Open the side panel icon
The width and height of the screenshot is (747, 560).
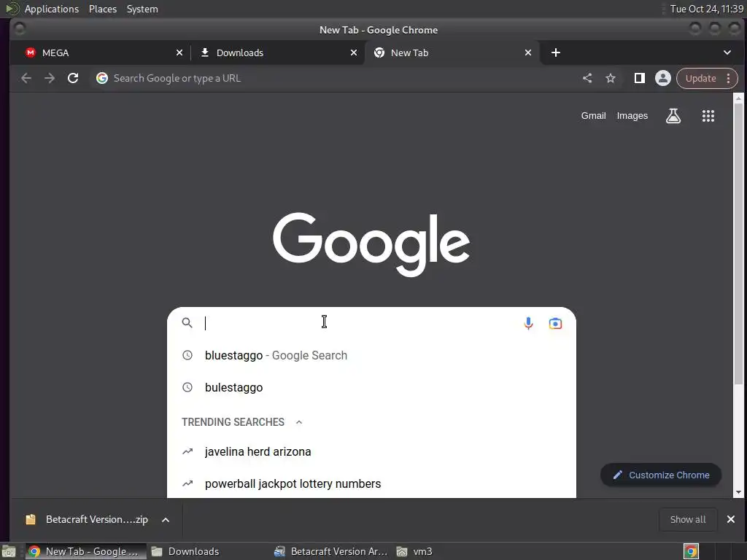pyautogui.click(x=639, y=78)
